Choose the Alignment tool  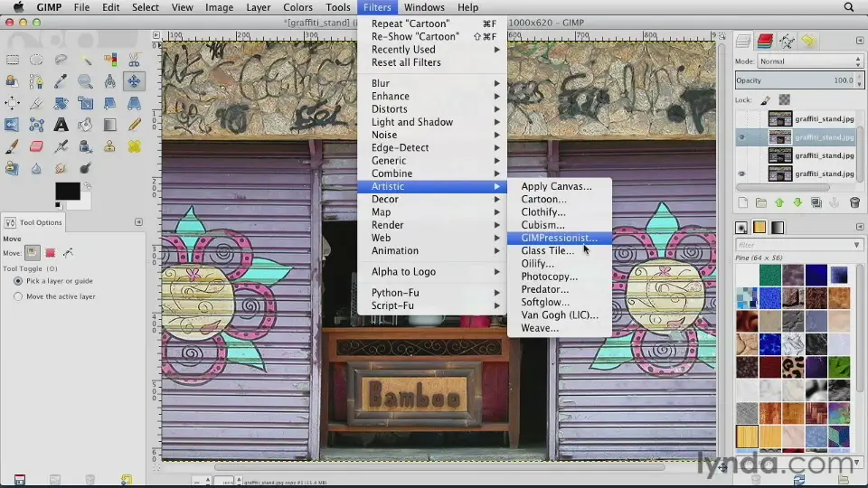12,103
